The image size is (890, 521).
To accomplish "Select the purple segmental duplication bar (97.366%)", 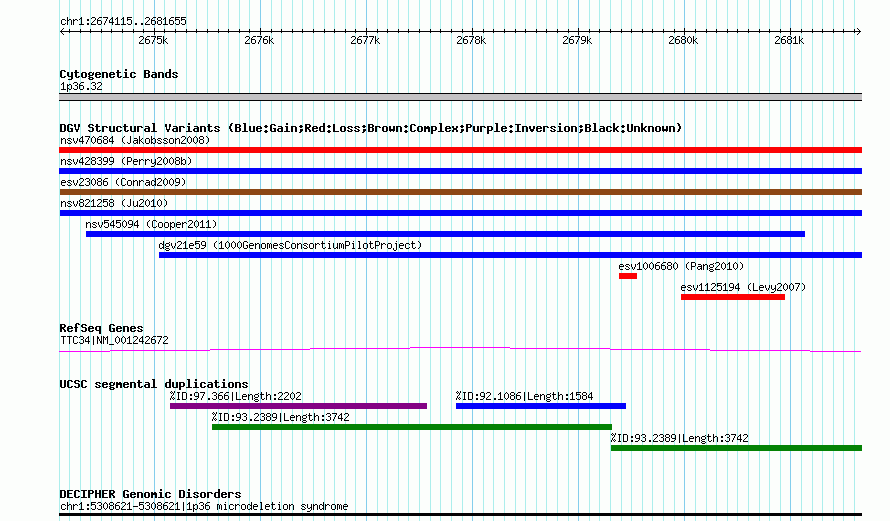I will tap(298, 406).
